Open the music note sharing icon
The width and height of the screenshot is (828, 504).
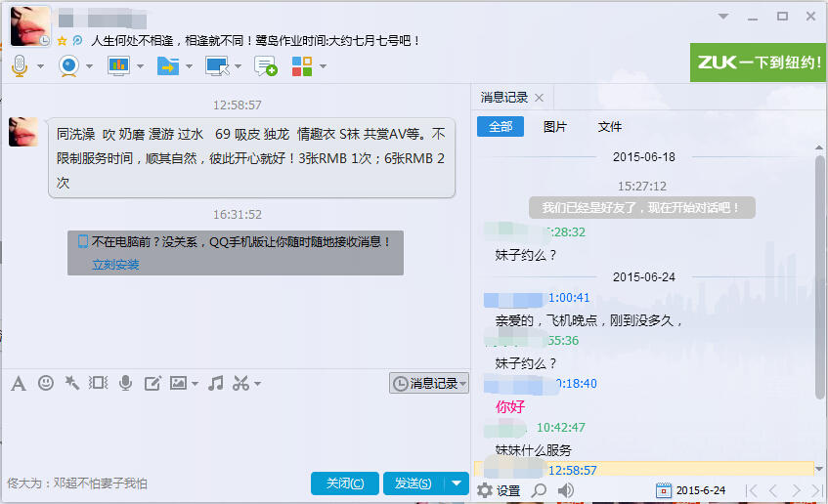[x=215, y=384]
